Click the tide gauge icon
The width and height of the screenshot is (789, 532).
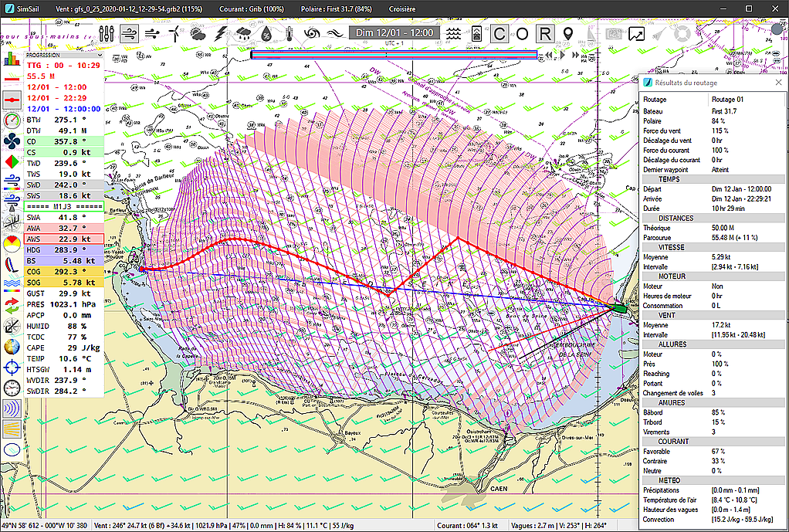pos(476,34)
